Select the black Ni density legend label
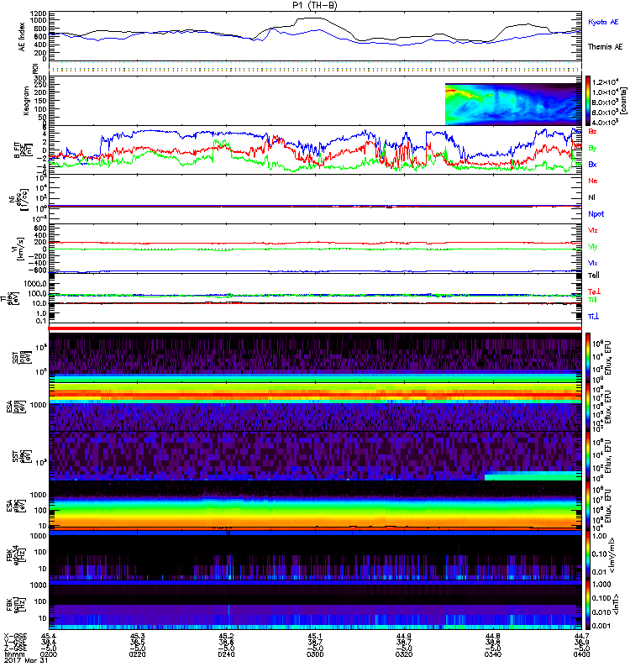630x672 pixels. pyautogui.click(x=591, y=197)
